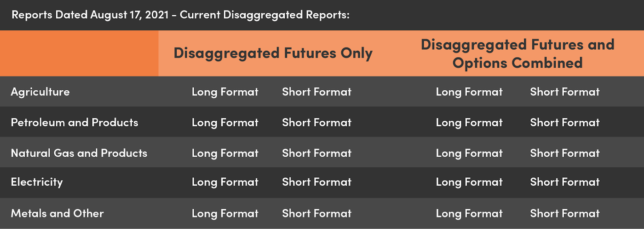
Task: Open Natural Gas Futures Only Long Format
Action: click(x=225, y=153)
